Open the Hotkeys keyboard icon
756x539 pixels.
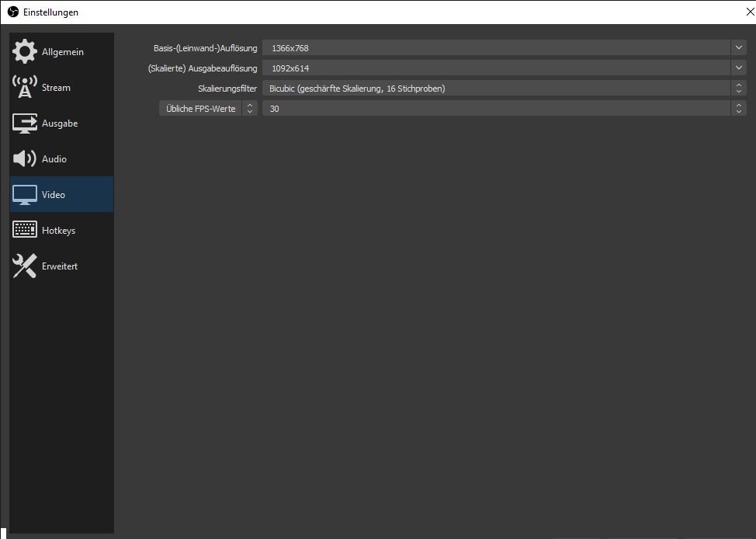25,231
